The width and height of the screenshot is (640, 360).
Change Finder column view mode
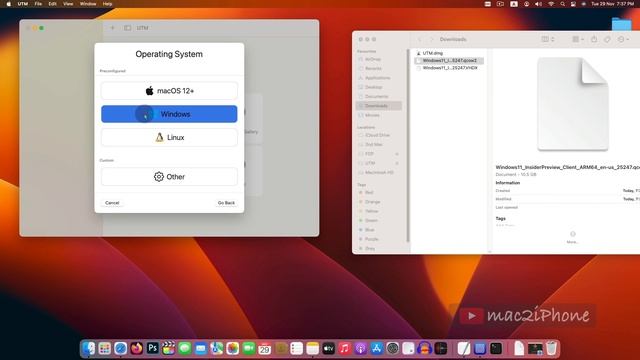click(x=547, y=39)
